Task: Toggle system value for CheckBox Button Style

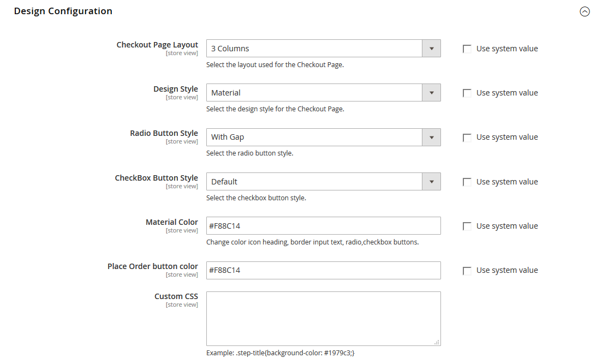Action: [467, 182]
